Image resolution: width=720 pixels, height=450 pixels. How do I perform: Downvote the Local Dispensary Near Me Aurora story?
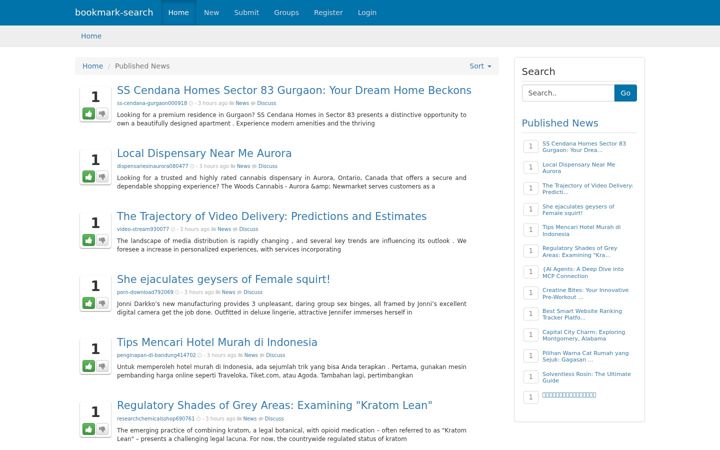tap(102, 176)
